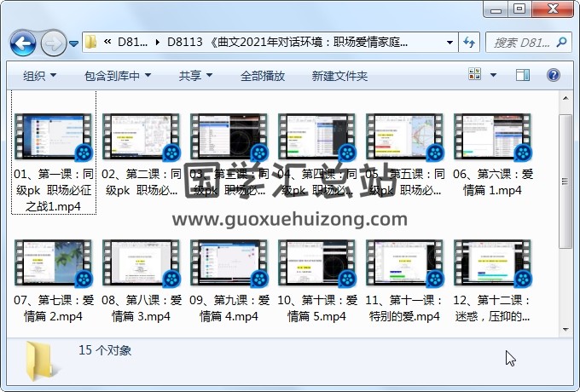Click the search magnifier icon
This screenshot has height=392, width=580.
[x=561, y=42]
